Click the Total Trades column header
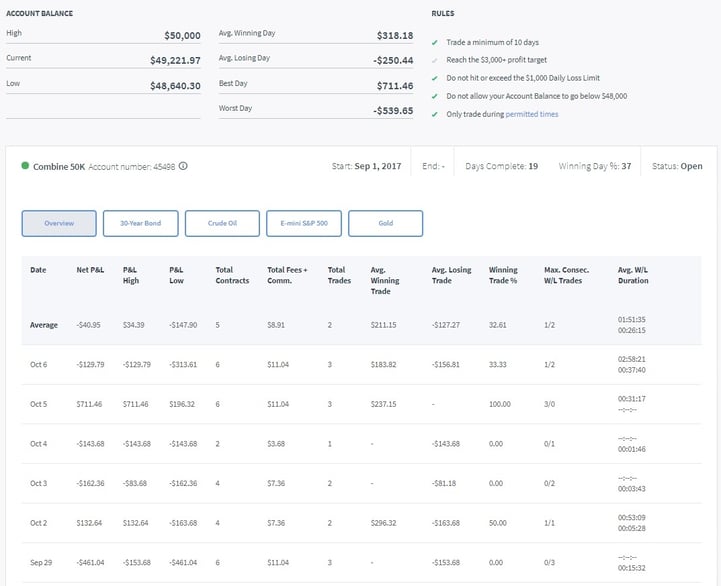 (337, 275)
